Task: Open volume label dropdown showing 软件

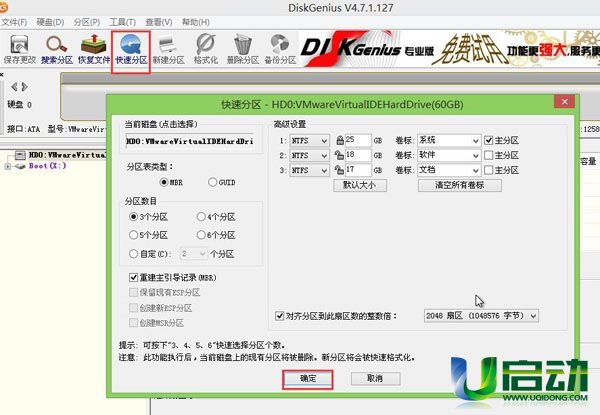Action: pyautogui.click(x=448, y=155)
